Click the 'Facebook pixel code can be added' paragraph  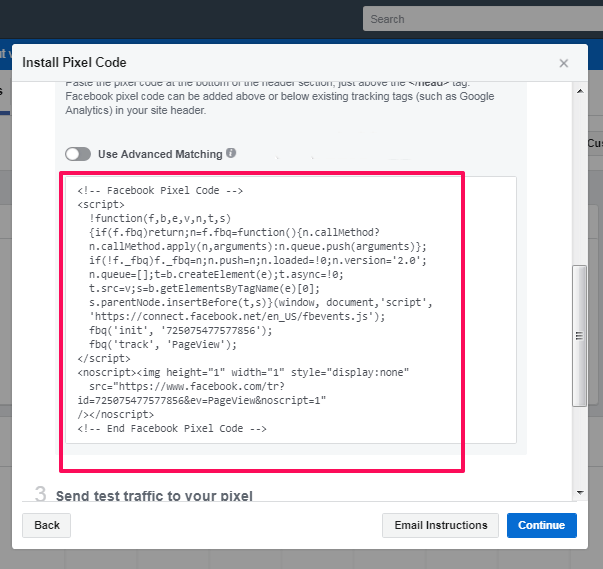click(x=280, y=103)
